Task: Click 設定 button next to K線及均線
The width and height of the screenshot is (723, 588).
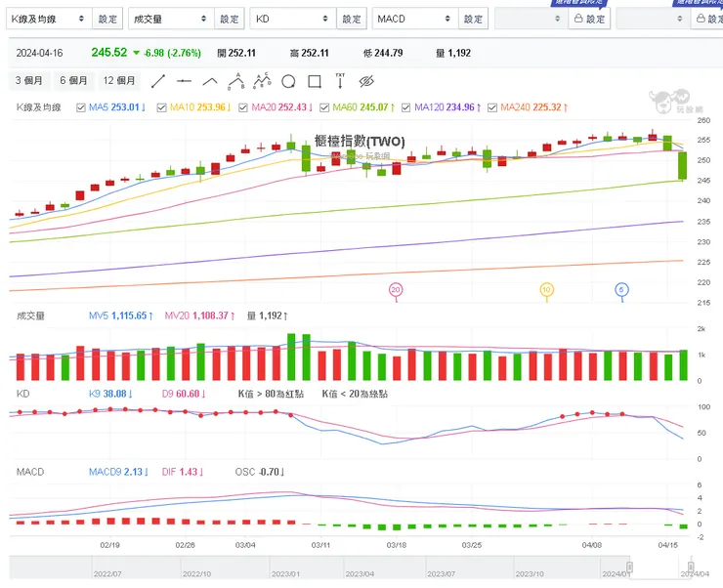Action: [107, 19]
